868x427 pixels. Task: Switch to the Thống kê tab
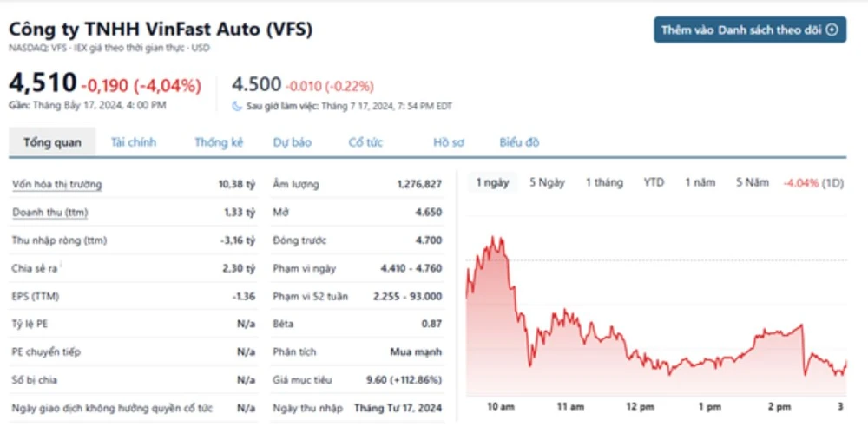pos(219,142)
